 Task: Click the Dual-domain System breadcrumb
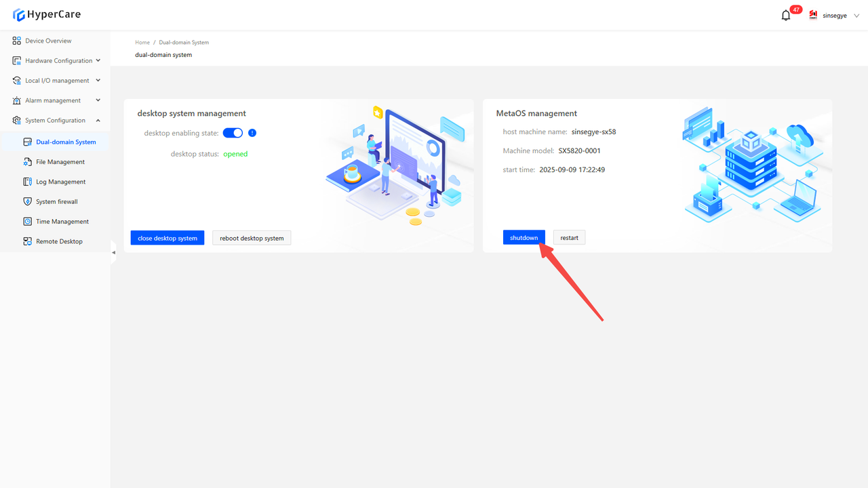184,43
